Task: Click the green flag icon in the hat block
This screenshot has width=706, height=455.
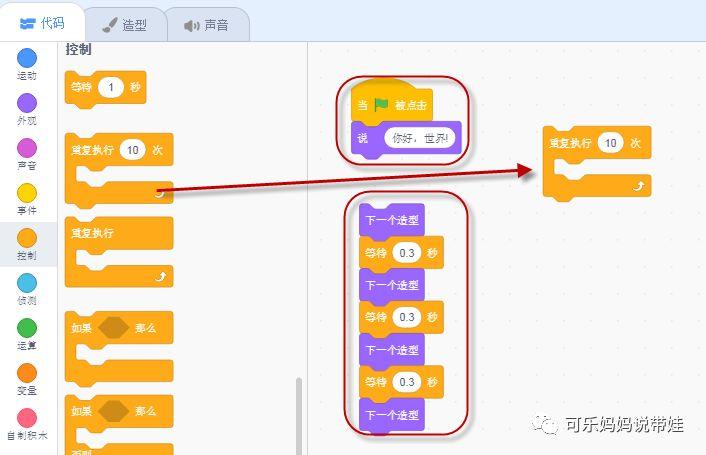Action: 381,105
